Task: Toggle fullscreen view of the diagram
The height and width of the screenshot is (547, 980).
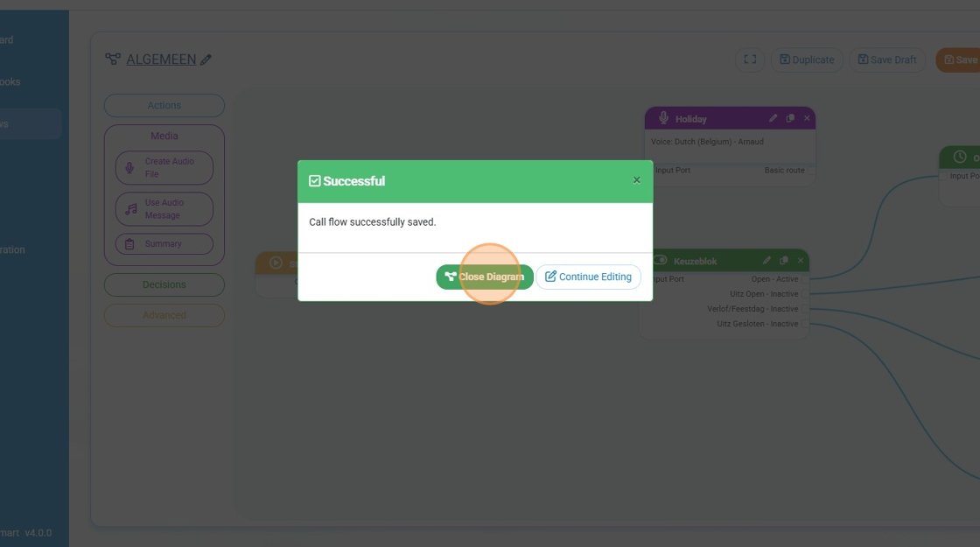Action: point(750,60)
